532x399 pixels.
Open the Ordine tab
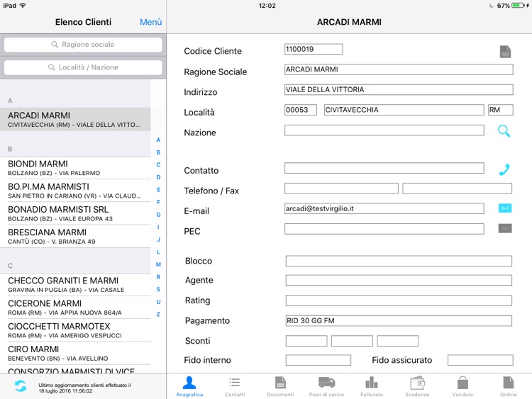tap(509, 386)
